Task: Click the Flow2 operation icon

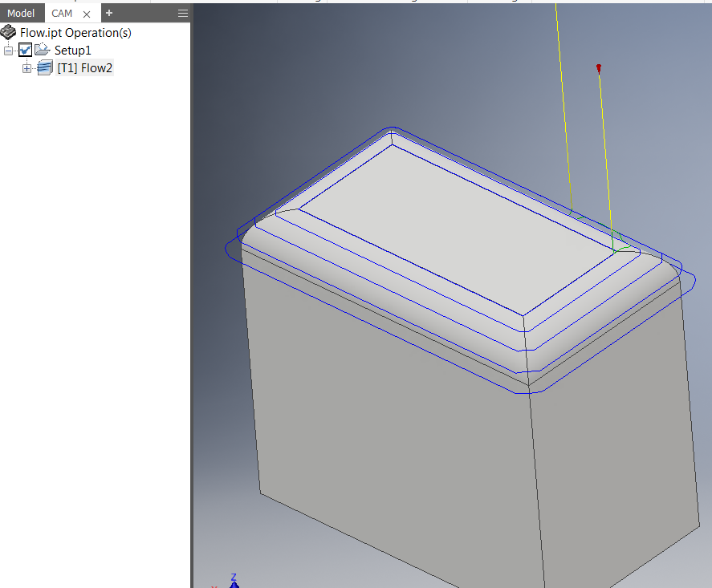Action: pos(44,67)
